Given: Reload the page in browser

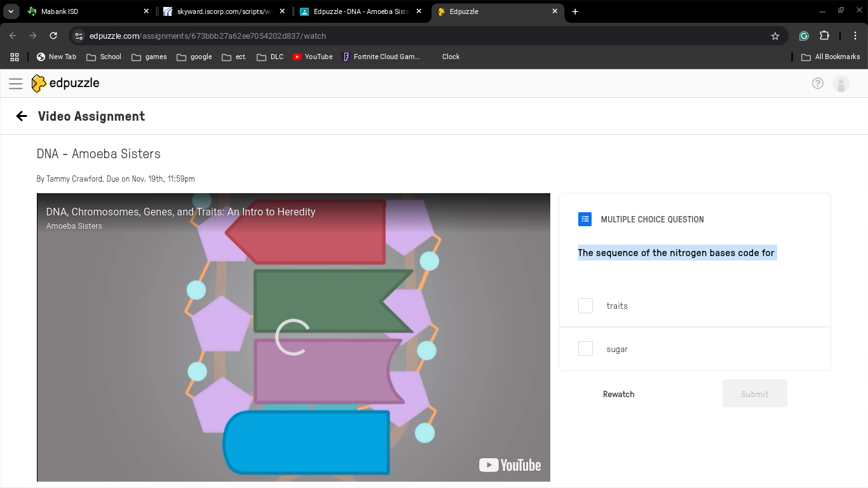Looking at the screenshot, I should [53, 36].
